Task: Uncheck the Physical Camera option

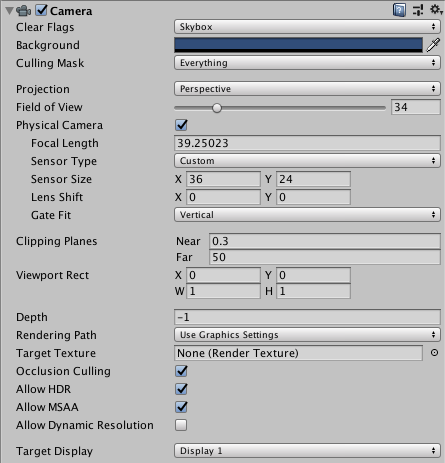Action: tap(181, 125)
